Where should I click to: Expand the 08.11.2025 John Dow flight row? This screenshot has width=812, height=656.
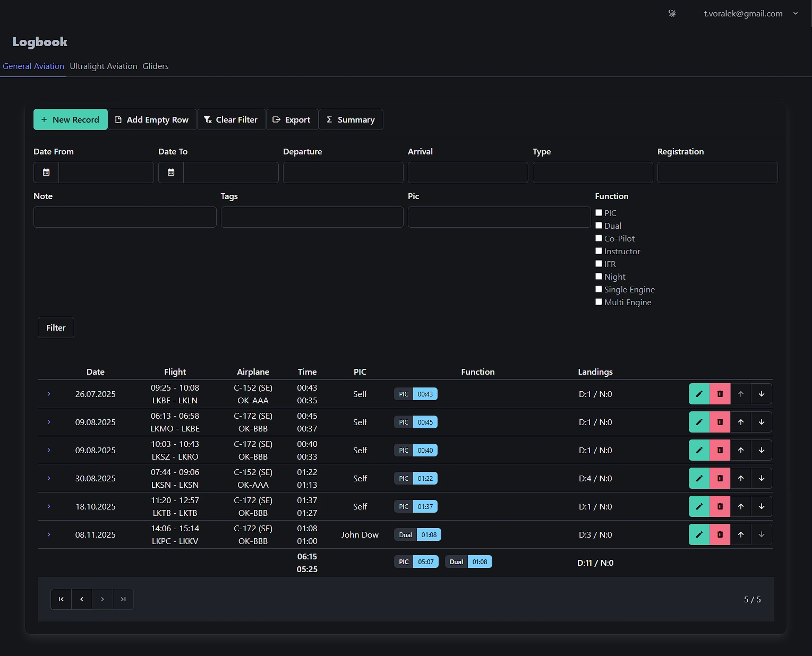49,534
